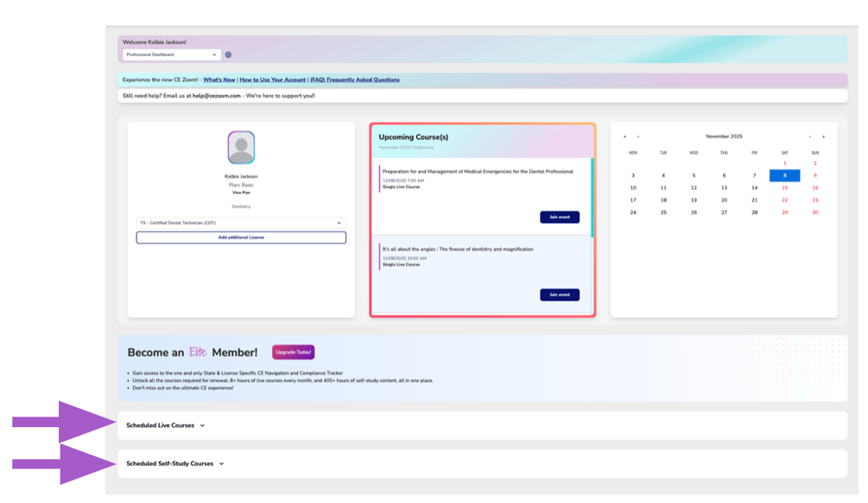Click the 11/08/2025 7:00 AM course time
The height and width of the screenshot is (503, 868).
point(403,181)
